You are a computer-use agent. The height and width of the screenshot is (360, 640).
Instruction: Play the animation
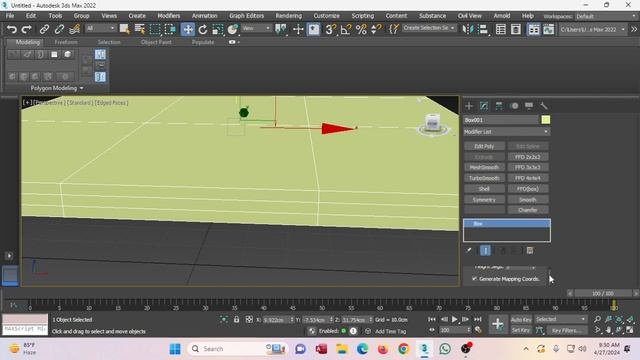point(454,319)
